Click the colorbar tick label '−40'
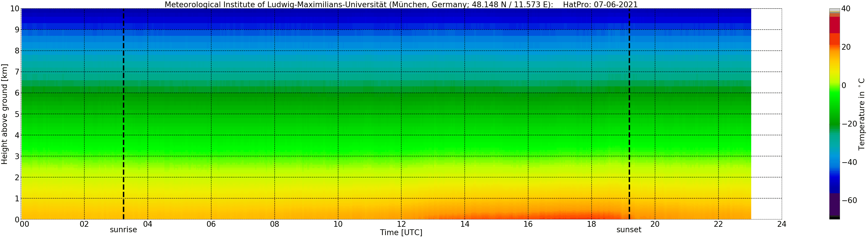 click(849, 162)
